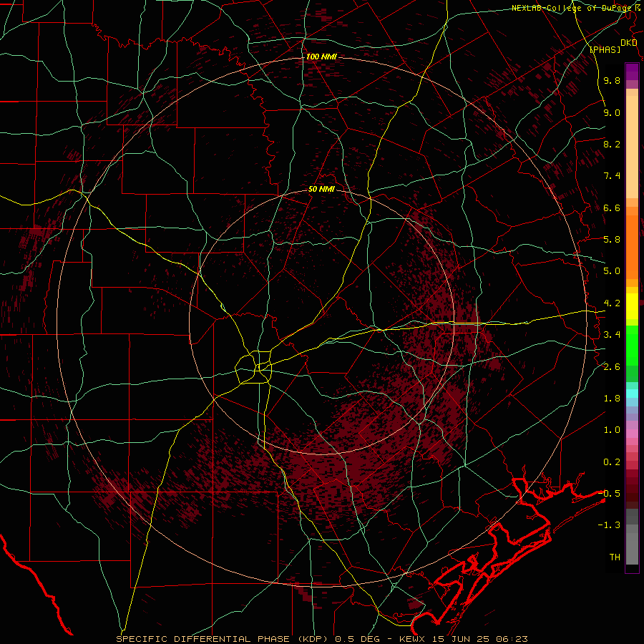The width and height of the screenshot is (644, 644).
Task: Click the 9.8 value on the scale
Action: [612, 81]
